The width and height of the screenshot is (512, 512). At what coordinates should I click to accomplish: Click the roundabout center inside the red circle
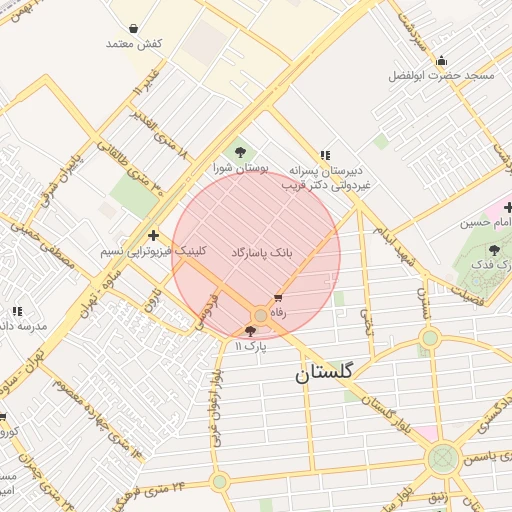click(261, 315)
